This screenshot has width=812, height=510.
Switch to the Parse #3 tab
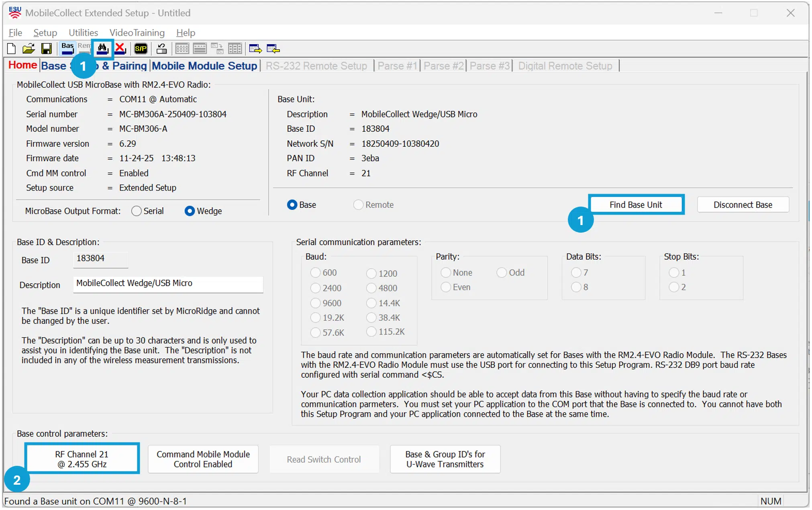pyautogui.click(x=490, y=66)
